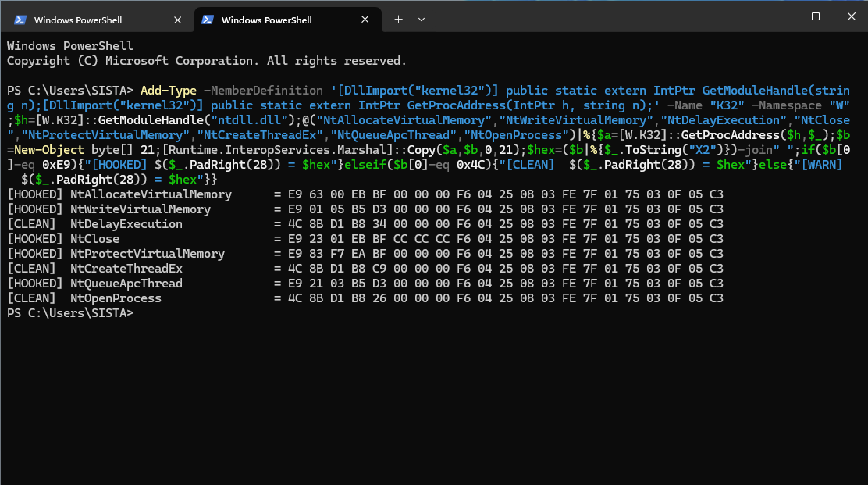Minimize the terminal window

pos(780,16)
